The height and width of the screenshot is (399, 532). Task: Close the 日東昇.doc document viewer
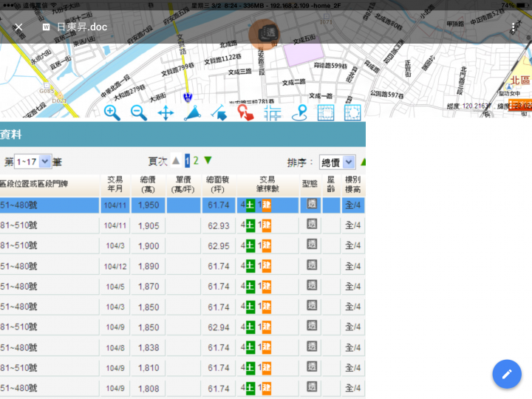[x=18, y=27]
